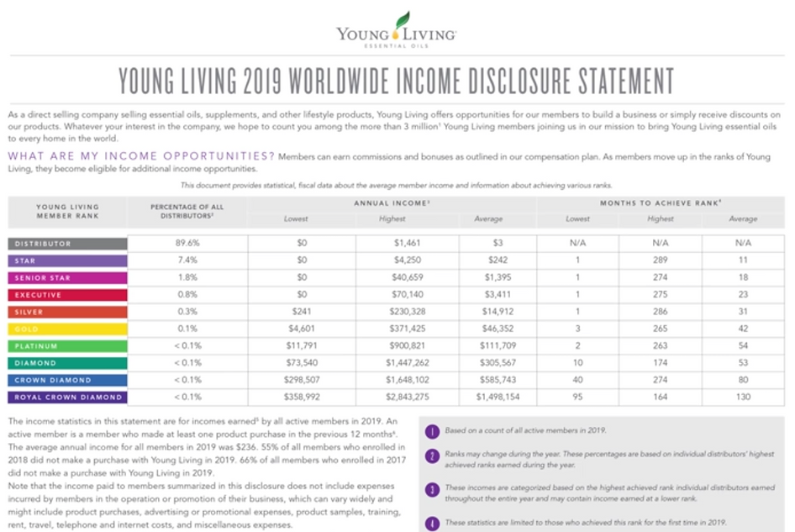
Task: Click footnote circle number 3
Action: coord(432,490)
